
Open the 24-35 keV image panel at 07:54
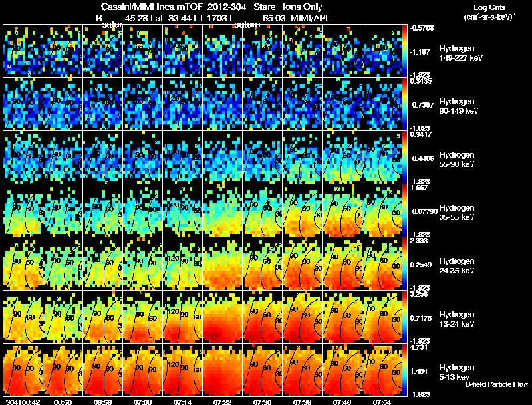click(x=382, y=263)
